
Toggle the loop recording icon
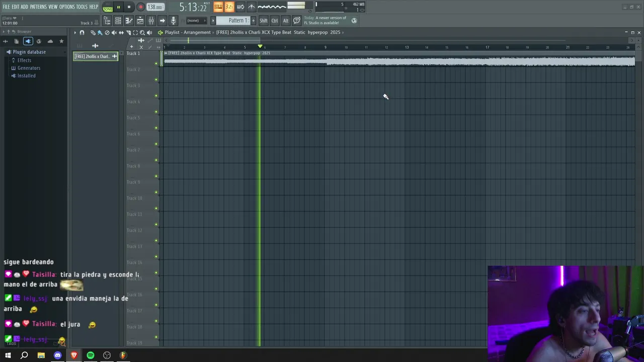tap(240, 7)
